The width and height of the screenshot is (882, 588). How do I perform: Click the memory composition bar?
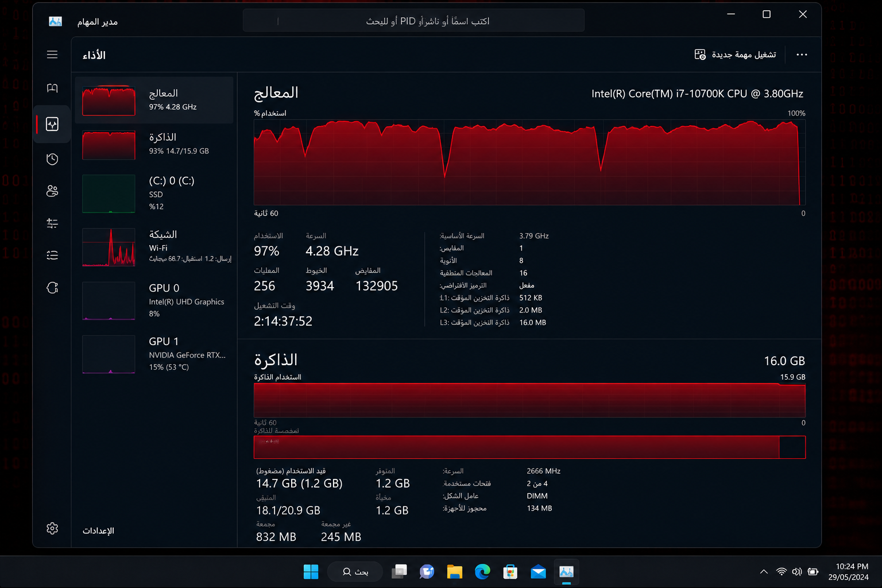(529, 447)
